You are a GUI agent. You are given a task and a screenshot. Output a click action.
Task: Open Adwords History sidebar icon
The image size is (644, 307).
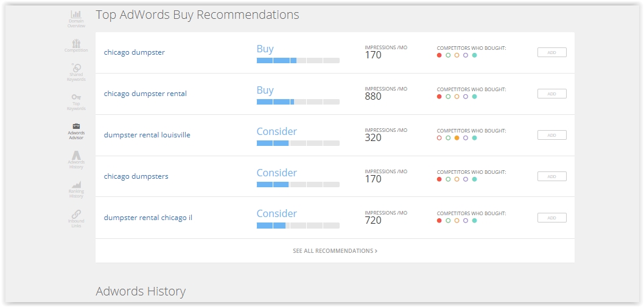[x=76, y=160]
